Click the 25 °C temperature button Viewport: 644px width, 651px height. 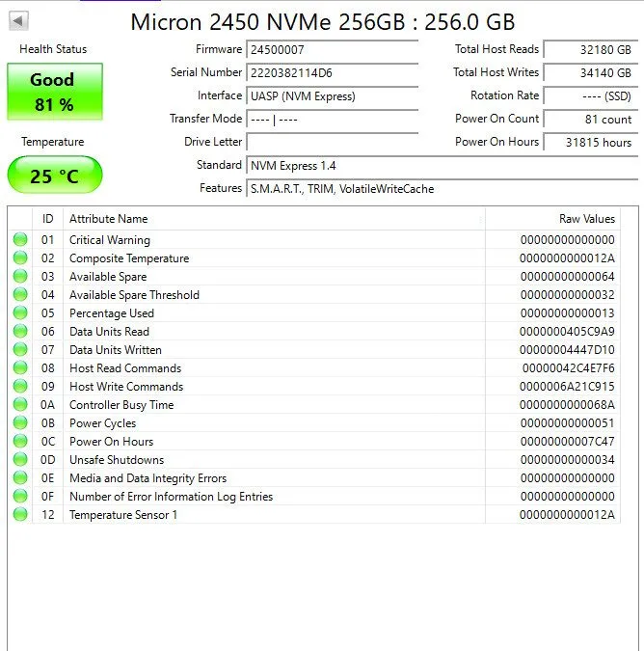tap(55, 175)
